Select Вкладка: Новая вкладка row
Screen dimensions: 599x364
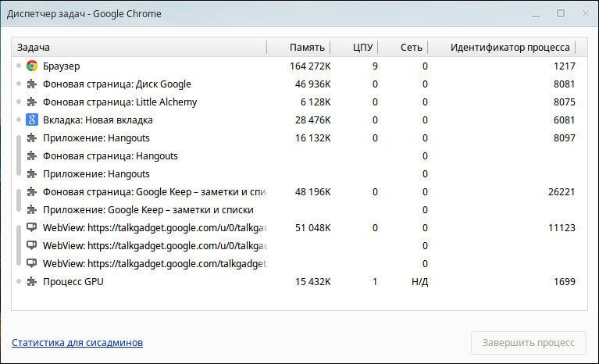[300, 120]
